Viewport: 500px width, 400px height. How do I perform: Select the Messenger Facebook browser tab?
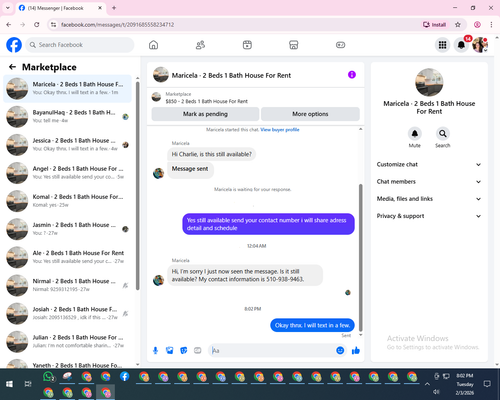tap(60, 8)
